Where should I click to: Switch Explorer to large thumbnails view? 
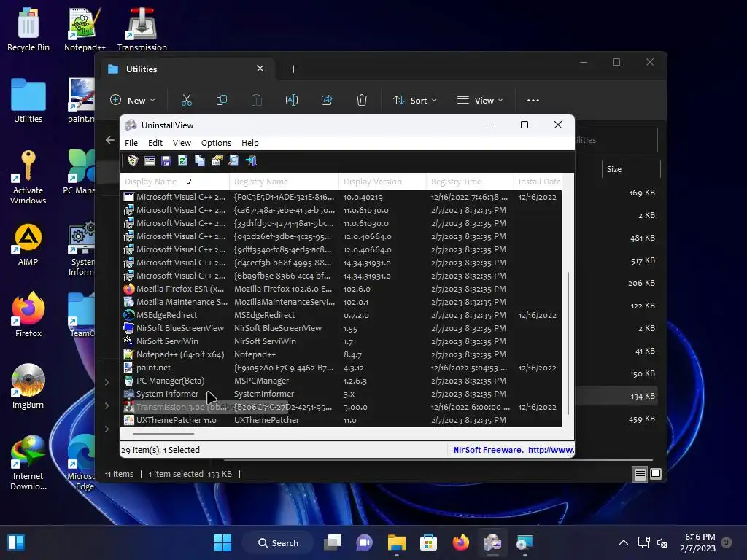point(656,474)
